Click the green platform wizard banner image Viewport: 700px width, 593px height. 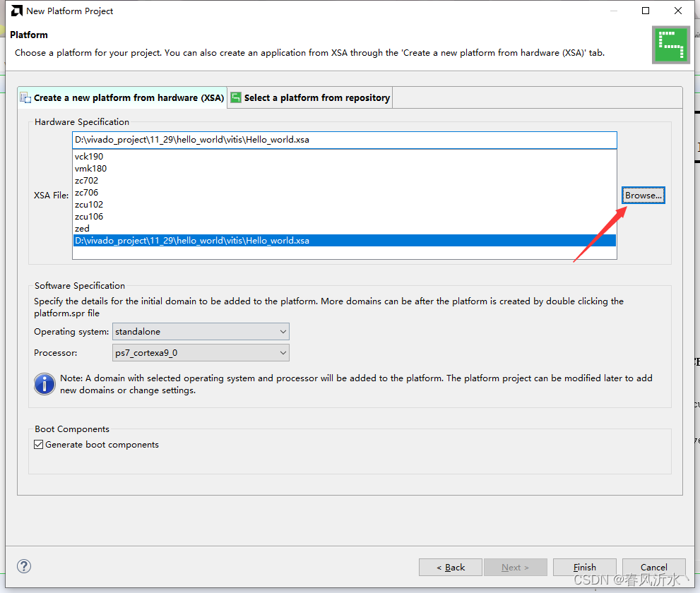(671, 45)
